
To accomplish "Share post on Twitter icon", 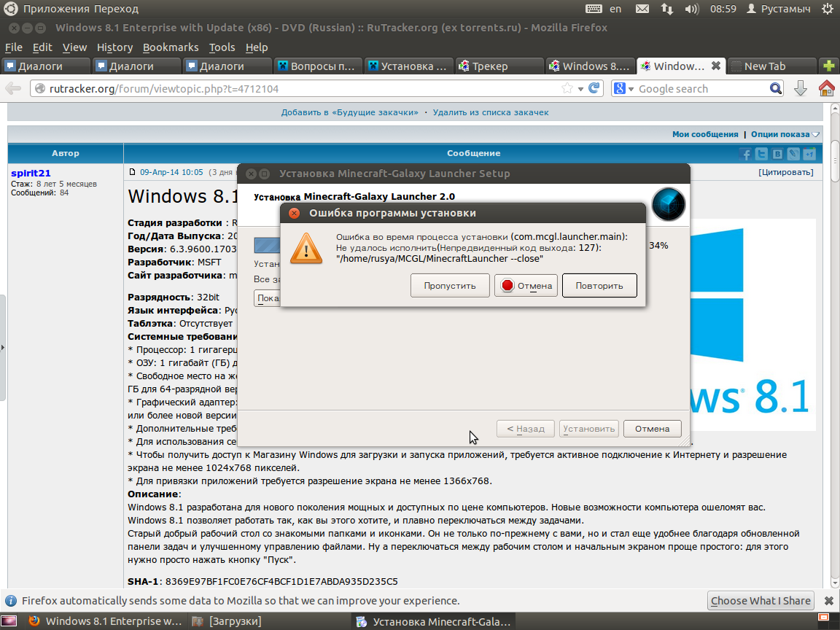I will tap(761, 155).
